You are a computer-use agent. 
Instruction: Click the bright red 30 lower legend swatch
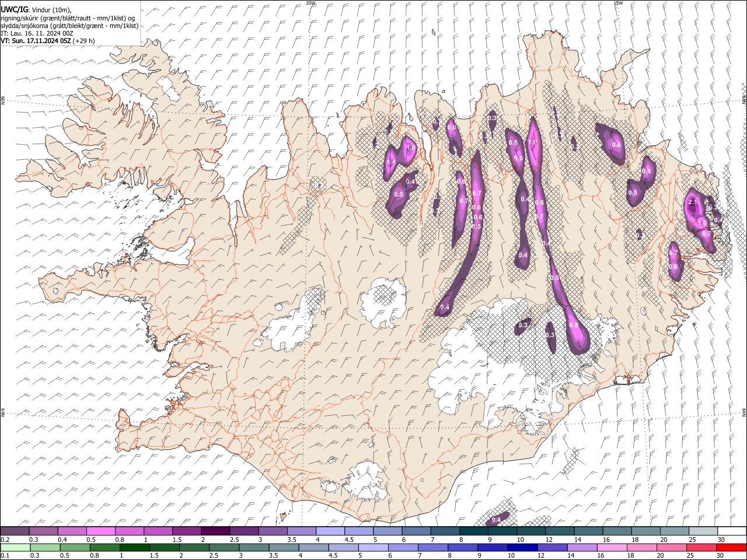pos(731,547)
